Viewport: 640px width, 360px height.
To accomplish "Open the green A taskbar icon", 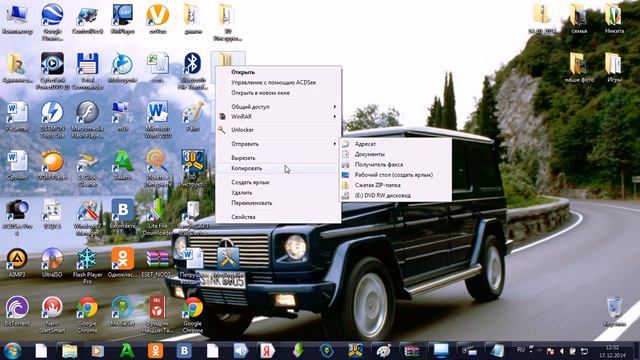I will point(127,351).
